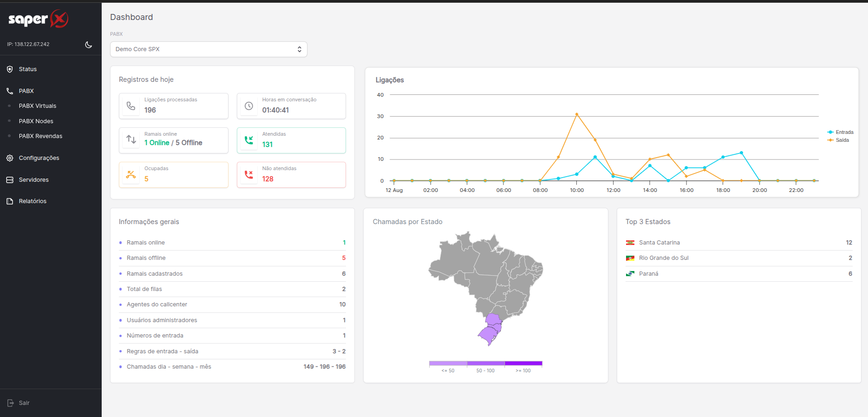Click the PABX phone icon in sidebar
Screen dimensions: 868x417
coord(10,91)
